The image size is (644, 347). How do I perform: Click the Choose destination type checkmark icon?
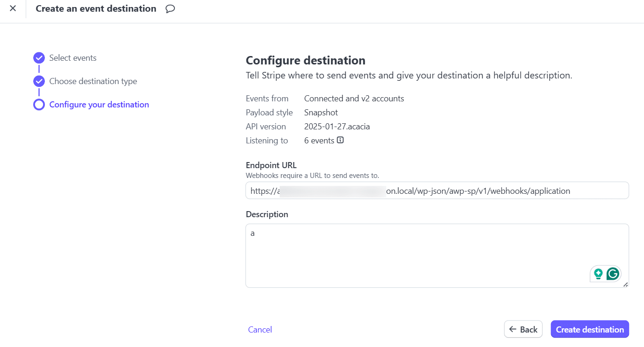[x=39, y=81]
